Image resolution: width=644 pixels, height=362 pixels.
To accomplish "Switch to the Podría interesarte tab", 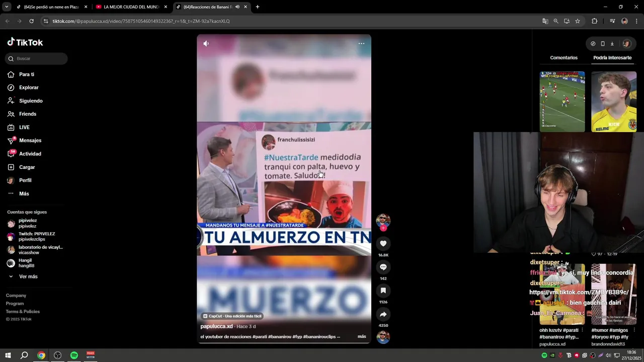I will (x=612, y=58).
